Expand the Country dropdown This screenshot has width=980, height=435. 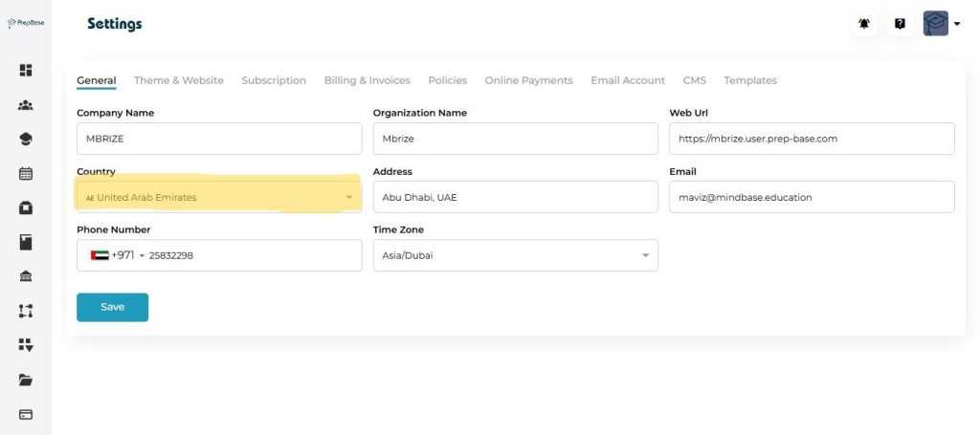(218, 197)
